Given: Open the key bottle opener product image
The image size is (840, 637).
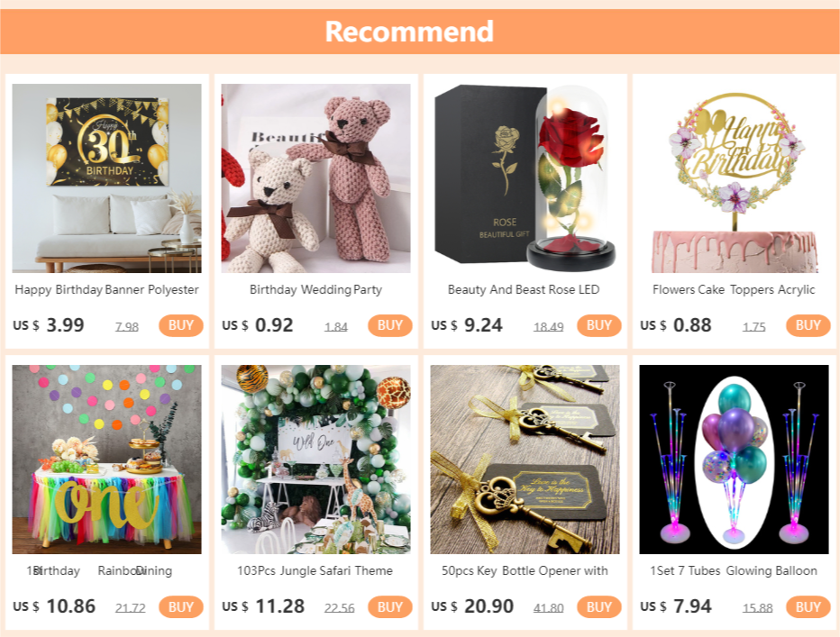Looking at the screenshot, I should 525,460.
